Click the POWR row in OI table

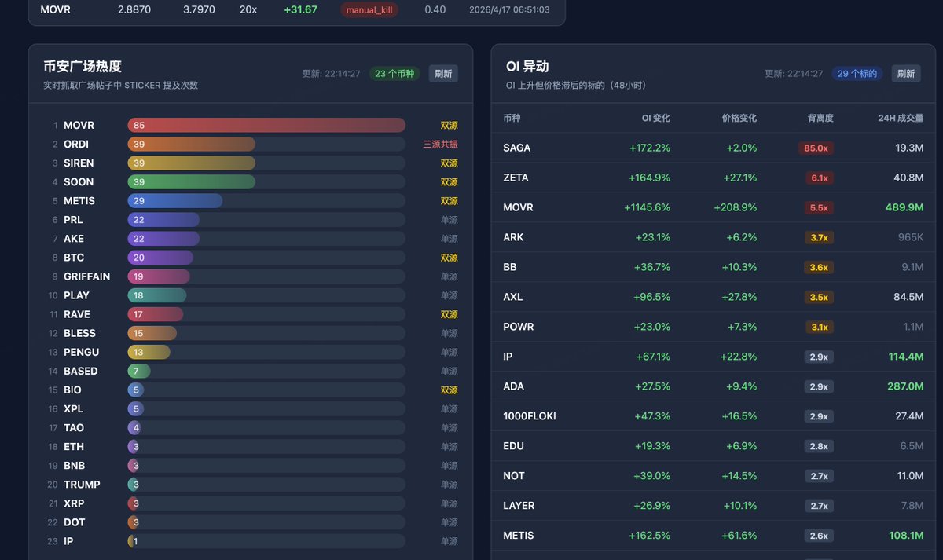coord(714,327)
